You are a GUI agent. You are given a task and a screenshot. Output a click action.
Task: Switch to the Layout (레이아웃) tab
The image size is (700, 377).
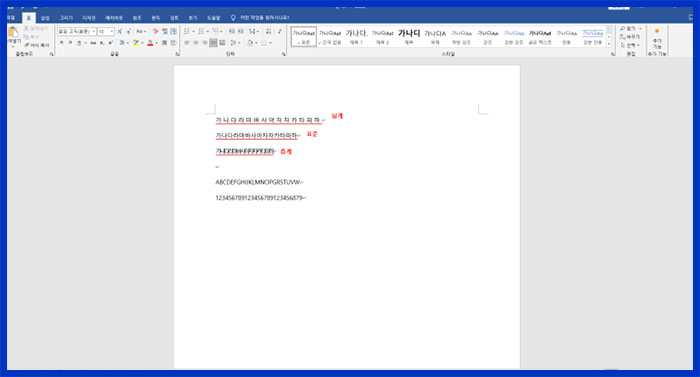[x=113, y=18]
